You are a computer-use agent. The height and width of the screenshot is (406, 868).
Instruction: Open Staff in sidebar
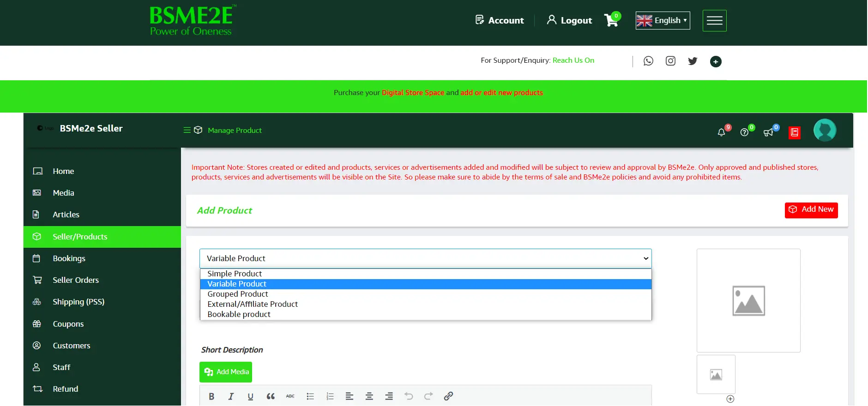(x=102, y=367)
